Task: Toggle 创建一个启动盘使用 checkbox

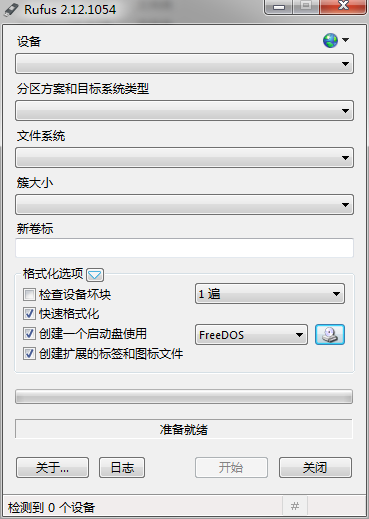Action: (29, 333)
